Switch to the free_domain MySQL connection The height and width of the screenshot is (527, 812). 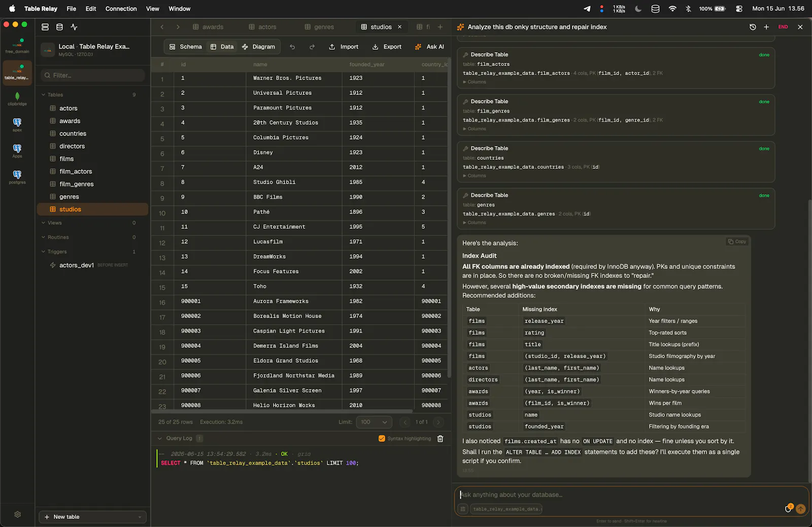(x=17, y=46)
